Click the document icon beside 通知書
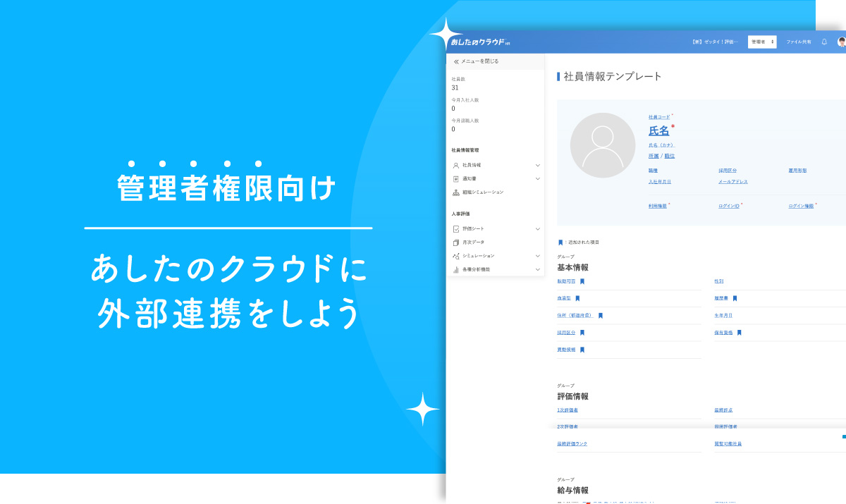 pyautogui.click(x=455, y=179)
